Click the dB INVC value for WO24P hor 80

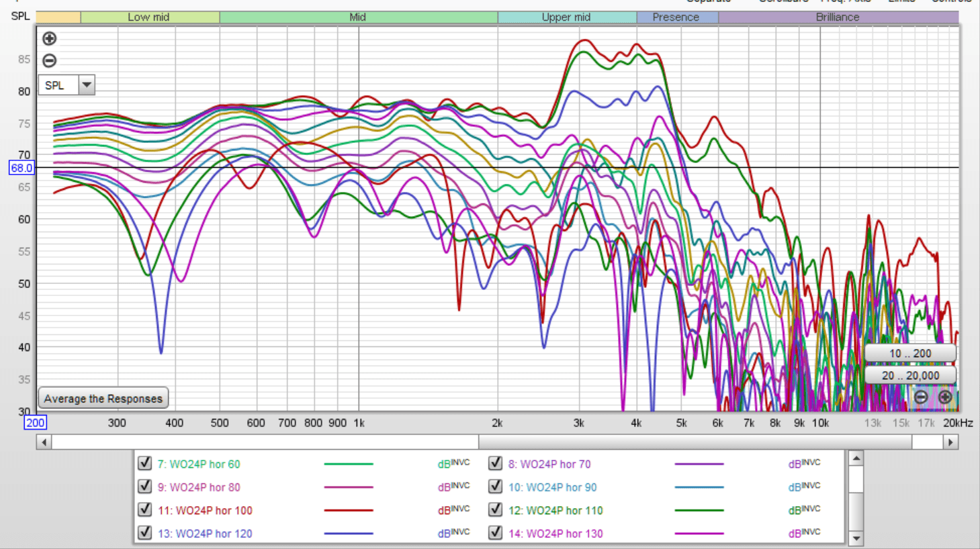[x=453, y=487]
